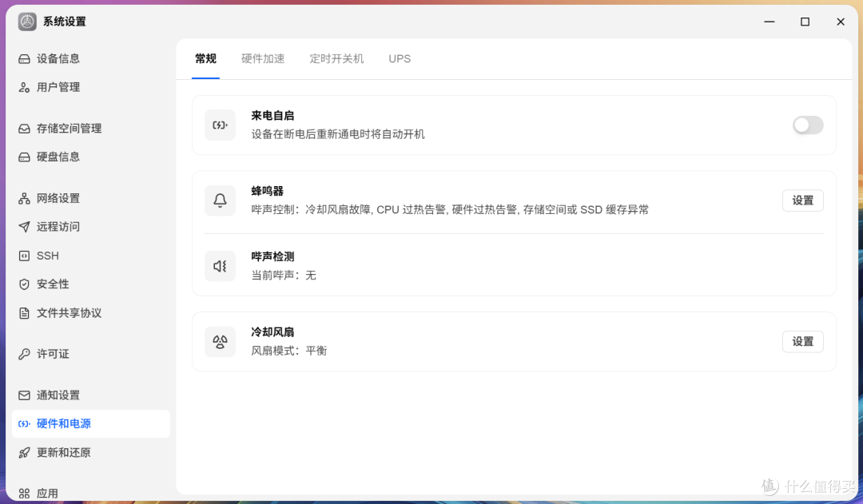
Task: Click the SSH terminal icon
Action: 24,256
